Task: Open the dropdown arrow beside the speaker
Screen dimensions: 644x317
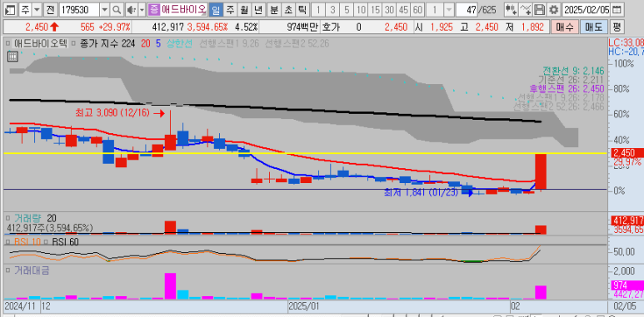Action: [142, 9]
